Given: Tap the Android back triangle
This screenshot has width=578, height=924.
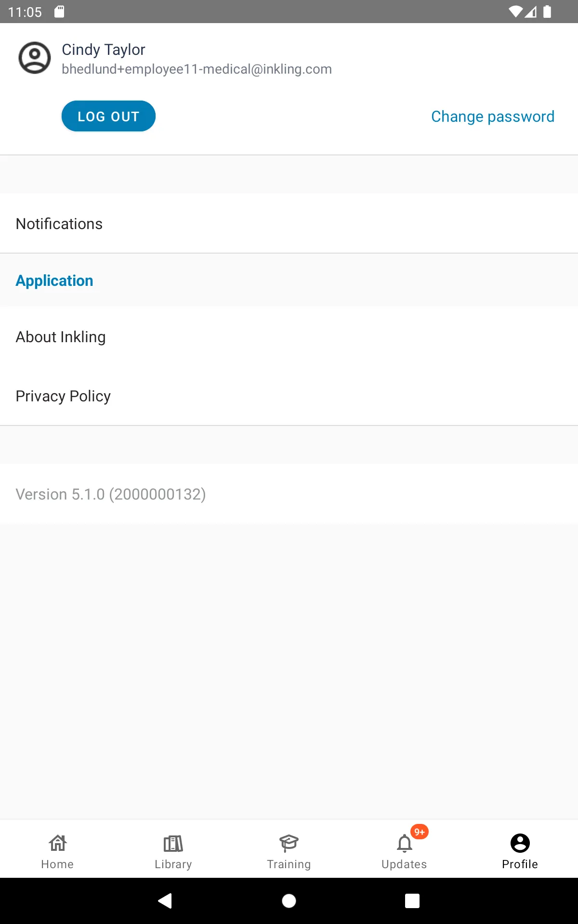Looking at the screenshot, I should click(165, 900).
